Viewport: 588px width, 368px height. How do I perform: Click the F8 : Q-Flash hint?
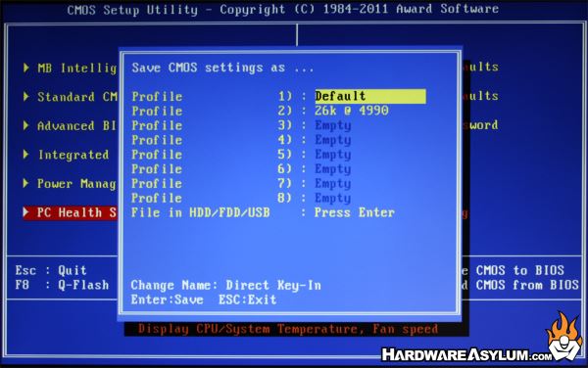click(x=62, y=285)
